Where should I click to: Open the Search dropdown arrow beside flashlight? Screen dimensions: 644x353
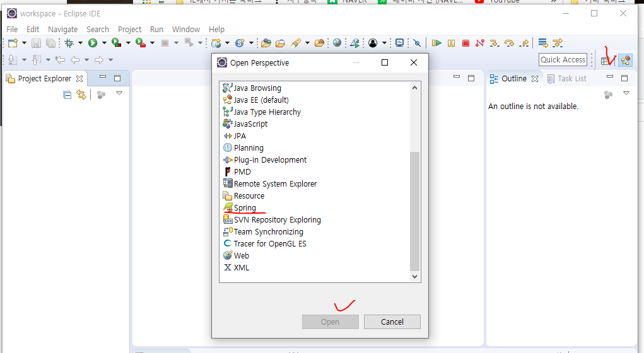pyautogui.click(x=307, y=43)
